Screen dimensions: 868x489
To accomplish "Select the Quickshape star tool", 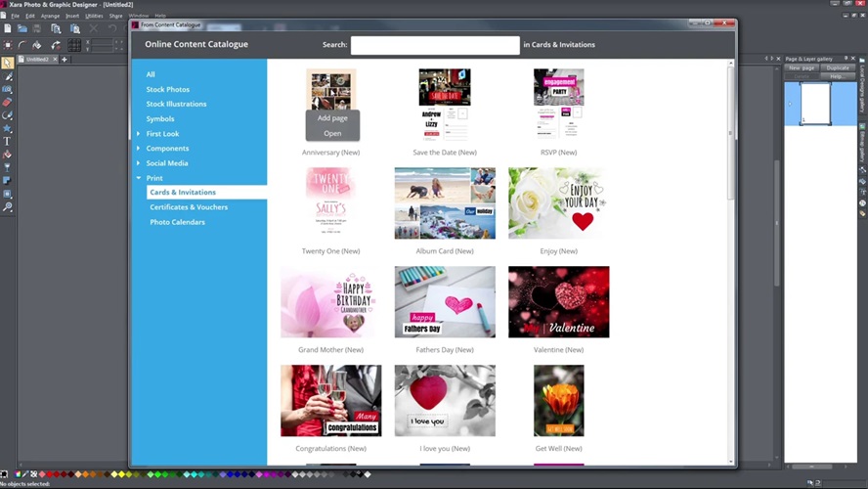I will (8, 129).
